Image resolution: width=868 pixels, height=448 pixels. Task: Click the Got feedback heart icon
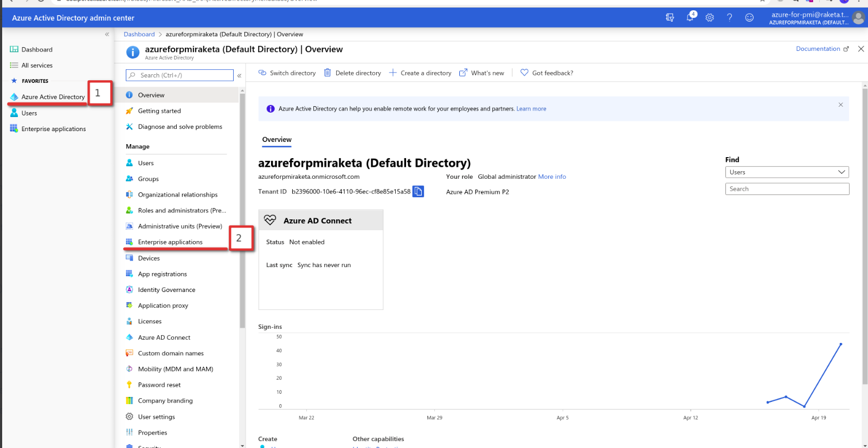(x=524, y=73)
